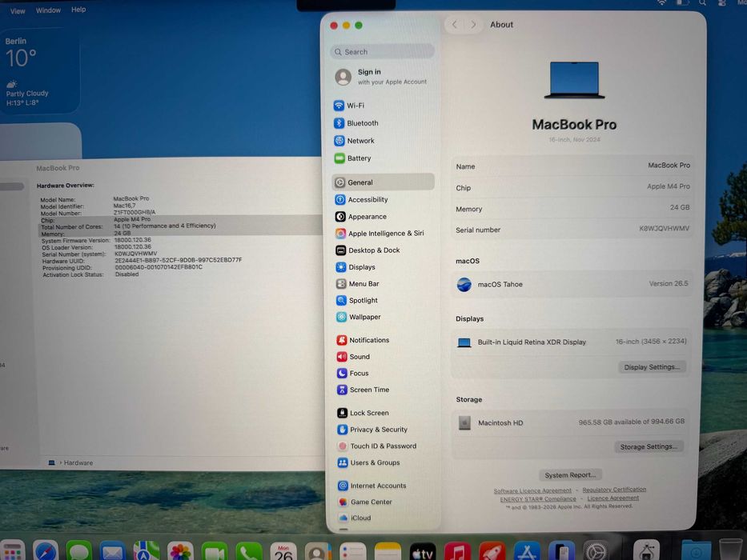Open the Window menu in the menu bar
Viewport: 747px width, 560px height.
[x=48, y=10]
